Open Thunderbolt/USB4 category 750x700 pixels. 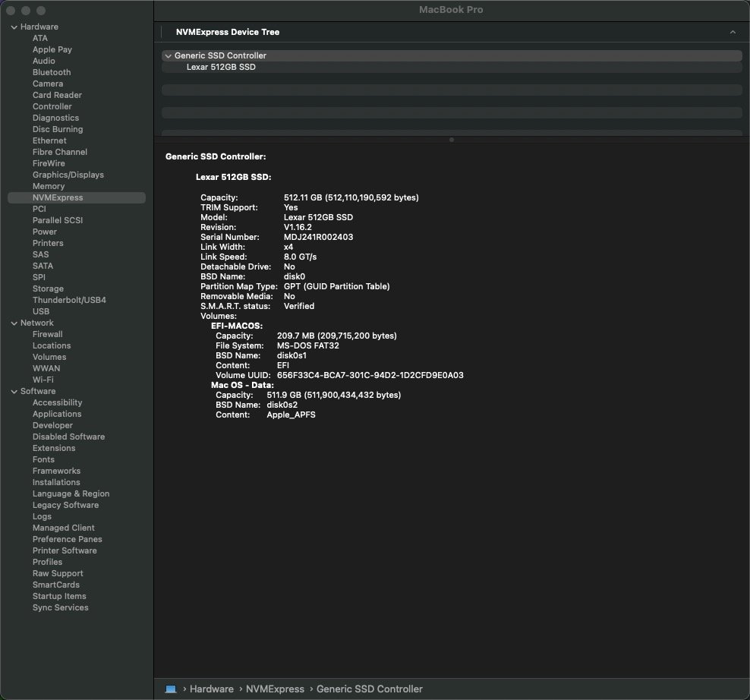click(69, 300)
